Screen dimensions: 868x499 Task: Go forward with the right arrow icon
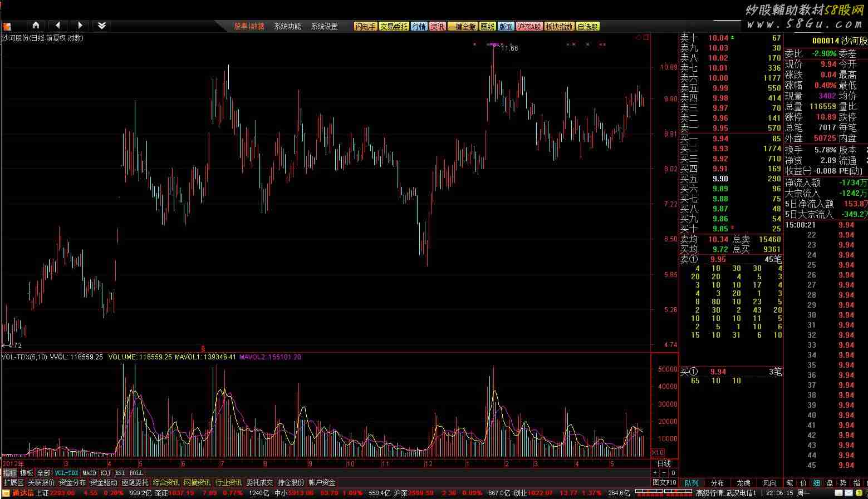tap(80, 26)
